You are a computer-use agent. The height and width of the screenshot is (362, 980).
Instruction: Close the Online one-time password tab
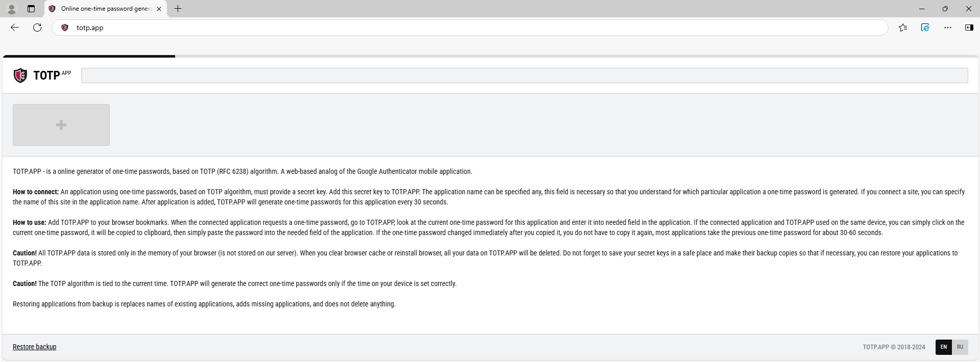tap(159, 9)
